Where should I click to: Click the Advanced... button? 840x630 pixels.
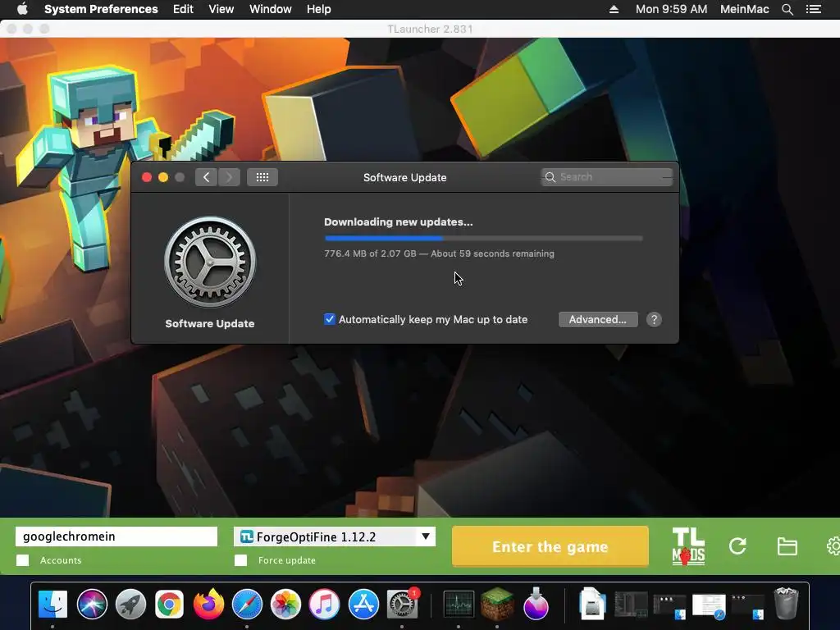click(x=598, y=320)
